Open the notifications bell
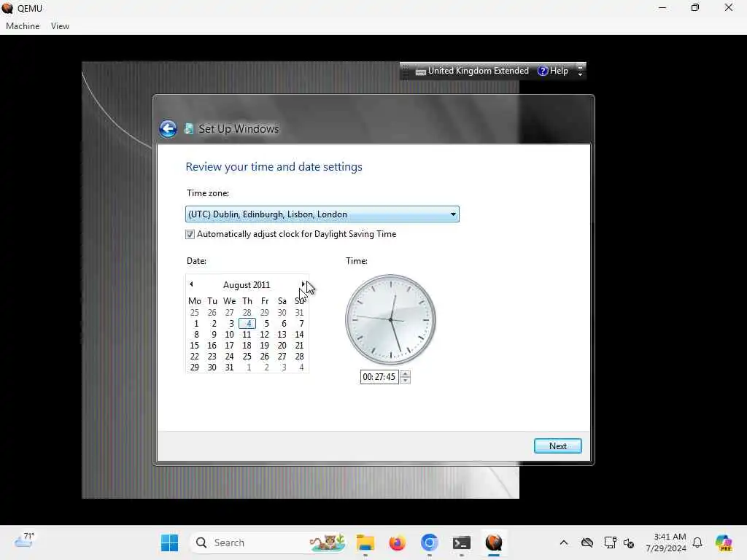 pyautogui.click(x=697, y=542)
